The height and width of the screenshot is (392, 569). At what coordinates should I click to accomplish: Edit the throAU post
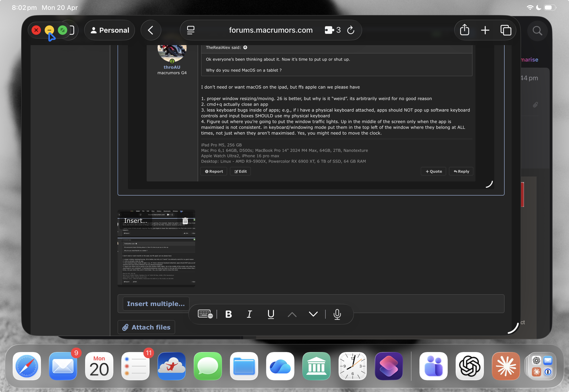pyautogui.click(x=240, y=171)
